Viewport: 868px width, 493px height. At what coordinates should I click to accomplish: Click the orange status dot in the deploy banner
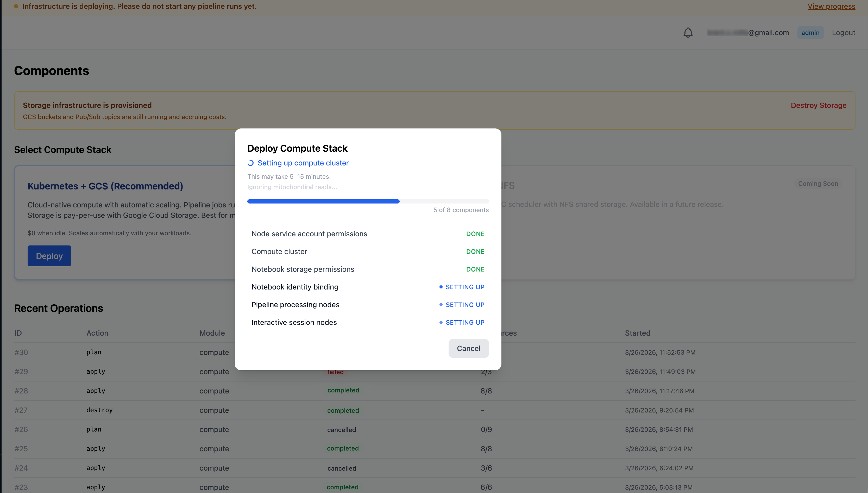(16, 6)
